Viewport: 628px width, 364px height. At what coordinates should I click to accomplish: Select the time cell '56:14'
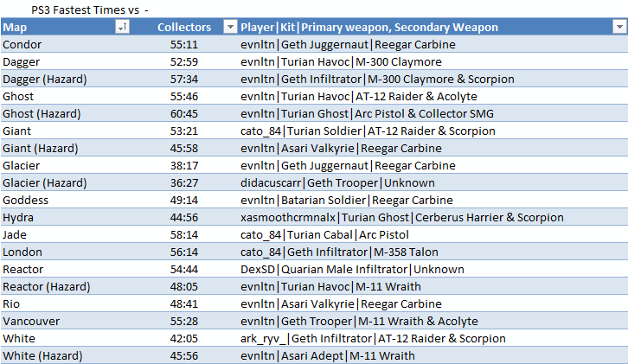pos(184,252)
